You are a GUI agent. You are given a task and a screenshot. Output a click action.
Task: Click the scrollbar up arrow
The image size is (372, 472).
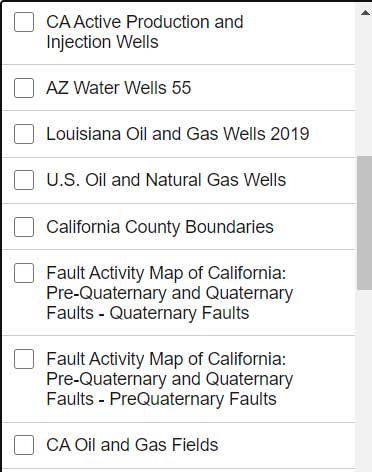click(365, 13)
